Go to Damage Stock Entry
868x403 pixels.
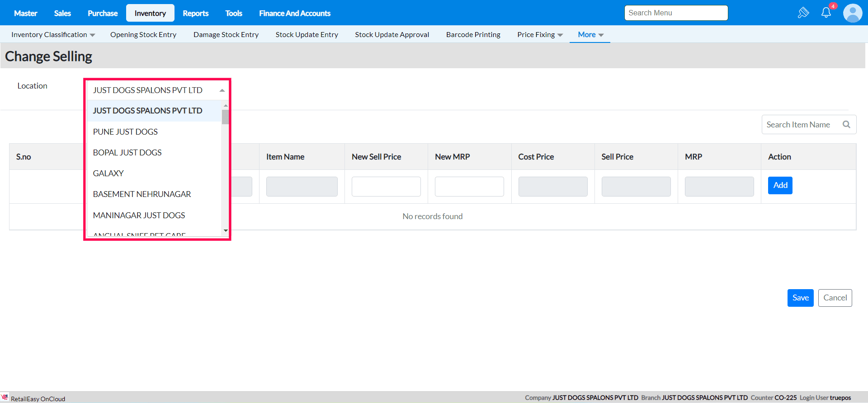[x=226, y=35]
